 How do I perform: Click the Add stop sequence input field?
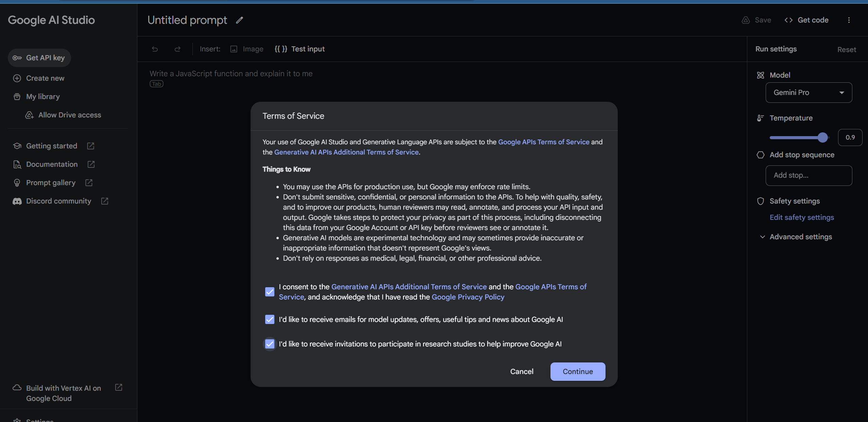(x=809, y=175)
